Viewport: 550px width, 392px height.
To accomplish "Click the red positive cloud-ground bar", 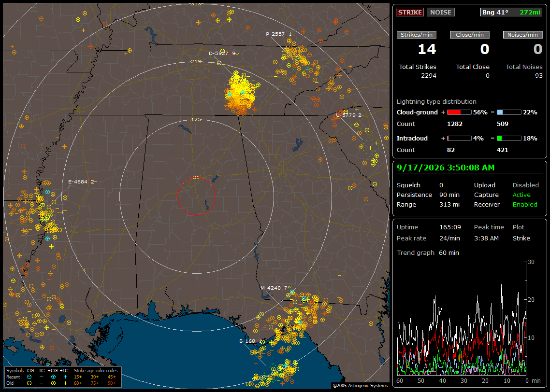I will tap(459, 112).
